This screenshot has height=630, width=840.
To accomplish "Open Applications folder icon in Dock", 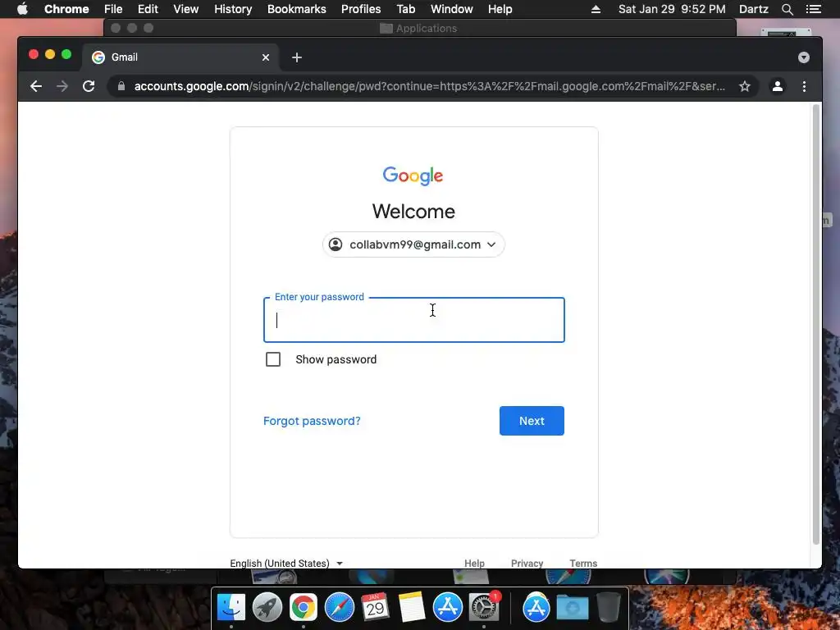I will tap(536, 608).
